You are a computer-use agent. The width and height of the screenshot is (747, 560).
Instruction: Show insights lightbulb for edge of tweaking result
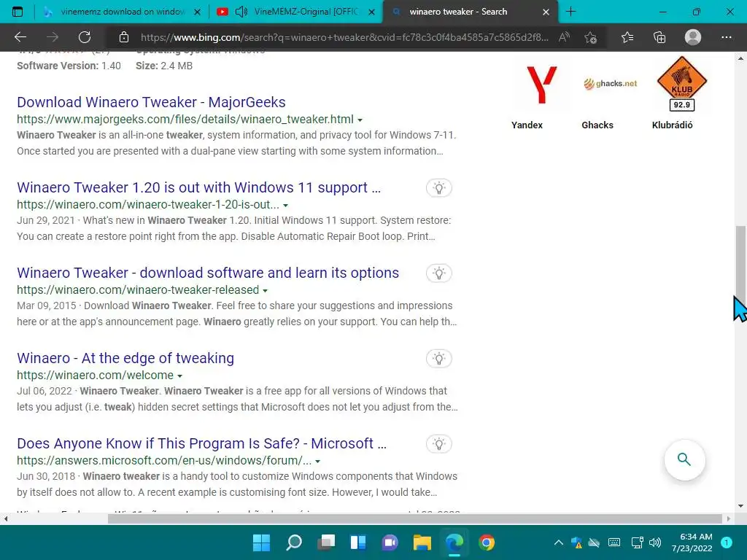(438, 358)
